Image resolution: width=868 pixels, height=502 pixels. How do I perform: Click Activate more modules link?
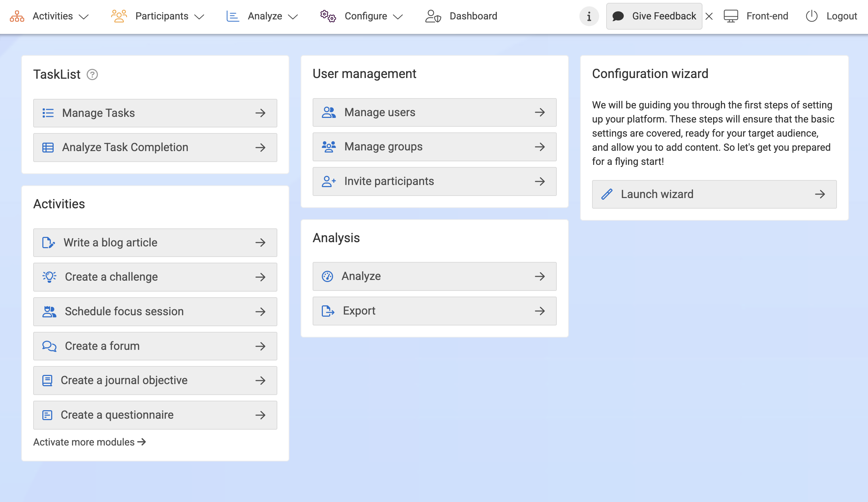click(89, 442)
